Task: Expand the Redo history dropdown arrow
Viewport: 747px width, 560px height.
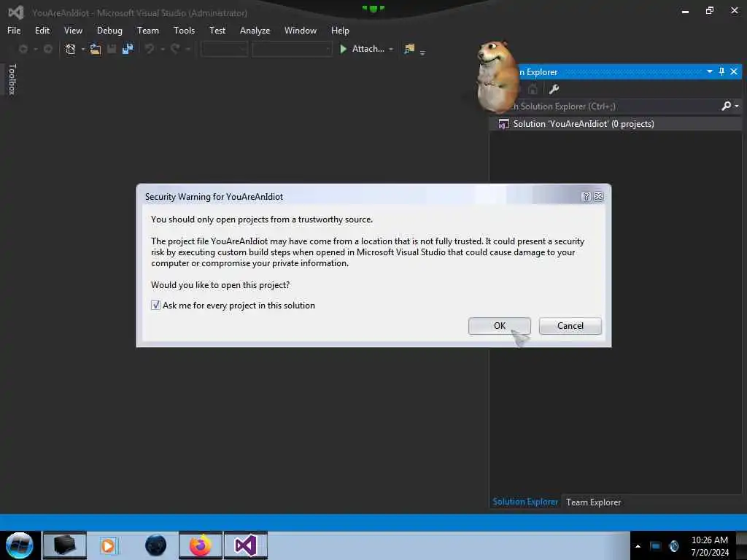Action: [187, 49]
